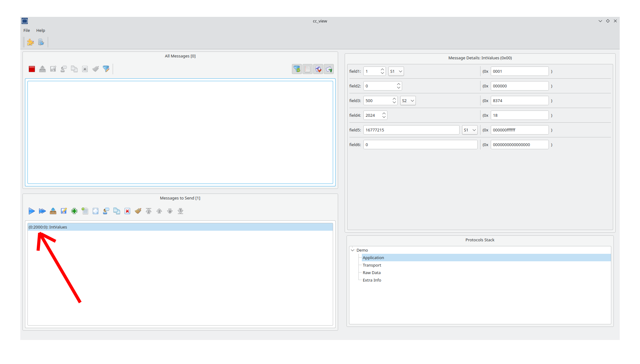Select the IntValues message row in send list
The image size is (640, 364).
point(180,227)
